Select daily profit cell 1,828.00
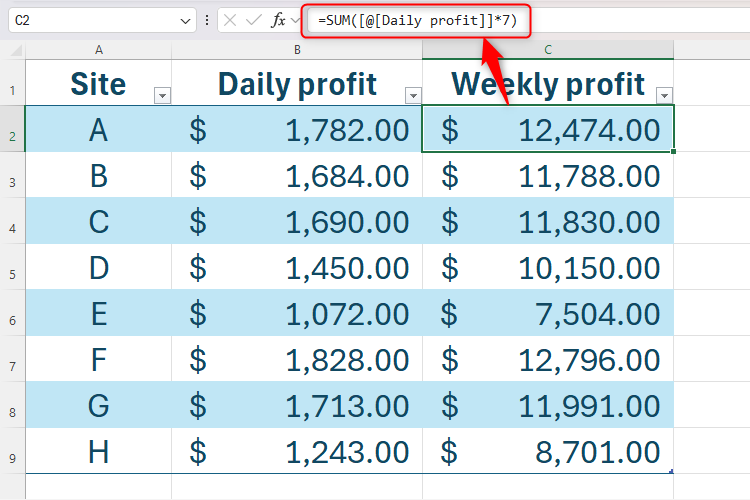The image size is (750, 500). coord(297,359)
